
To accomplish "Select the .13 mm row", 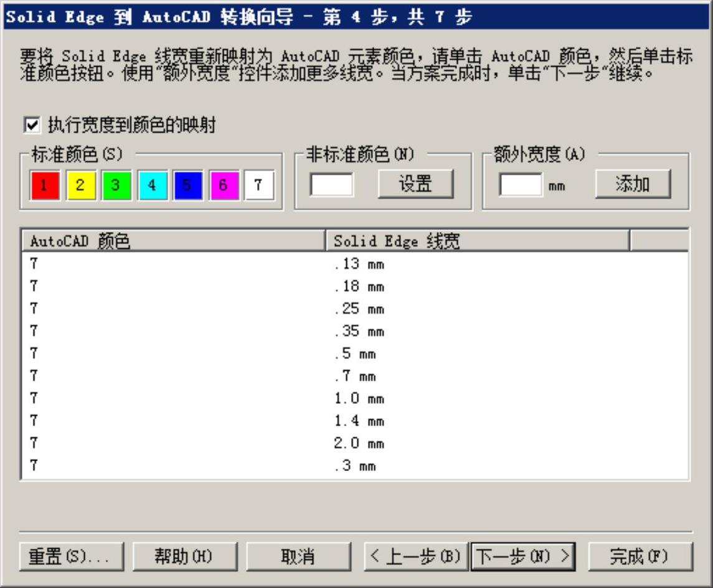I will [355, 264].
